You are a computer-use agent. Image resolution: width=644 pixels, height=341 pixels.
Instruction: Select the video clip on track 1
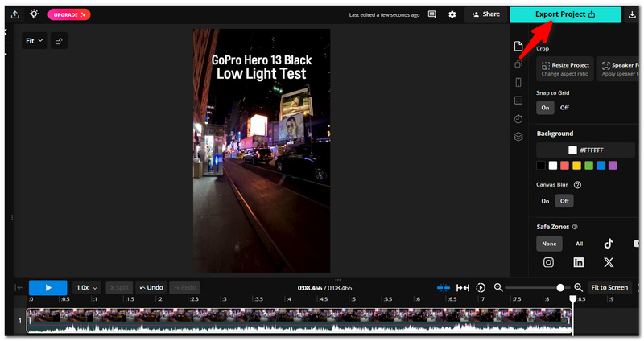click(299, 320)
